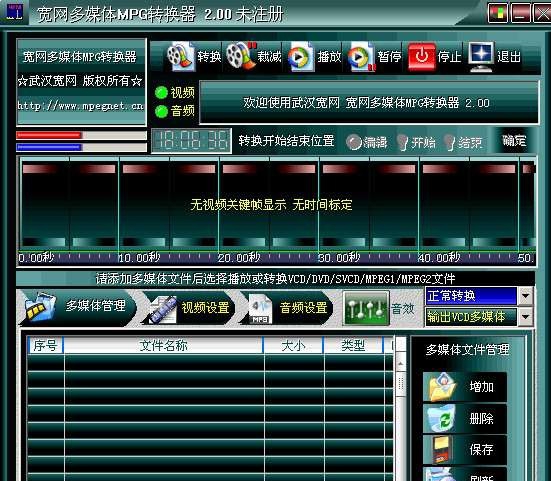Click the blue progress slider bar

(82, 147)
